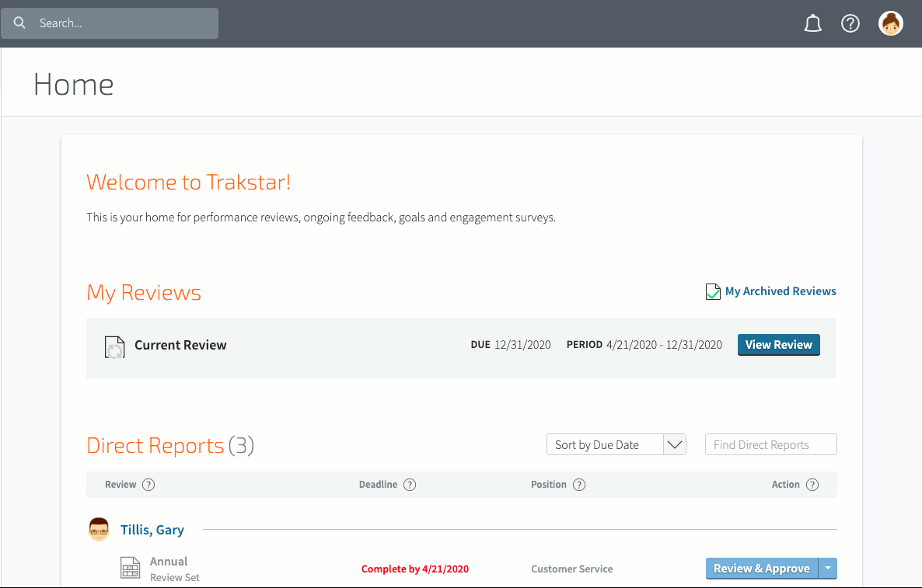Click the Current Review document icon
The image size is (922, 588).
115,347
